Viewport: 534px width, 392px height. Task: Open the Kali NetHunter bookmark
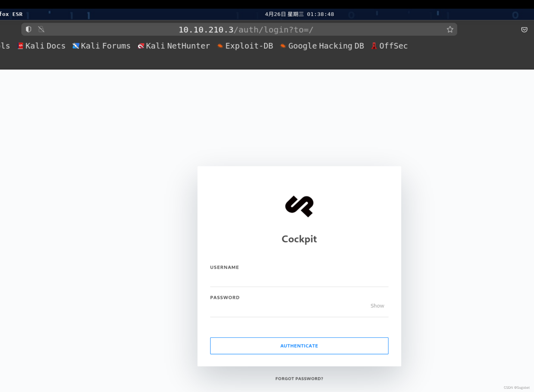174,46
